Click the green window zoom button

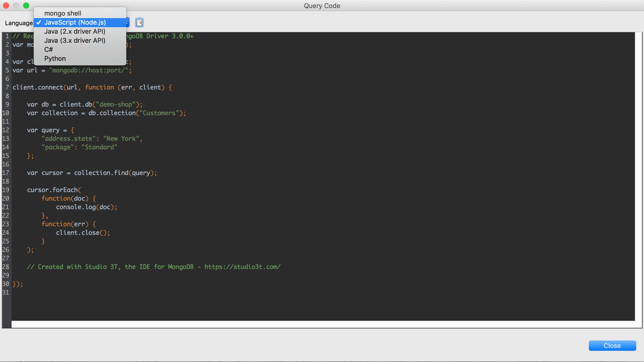(26, 6)
